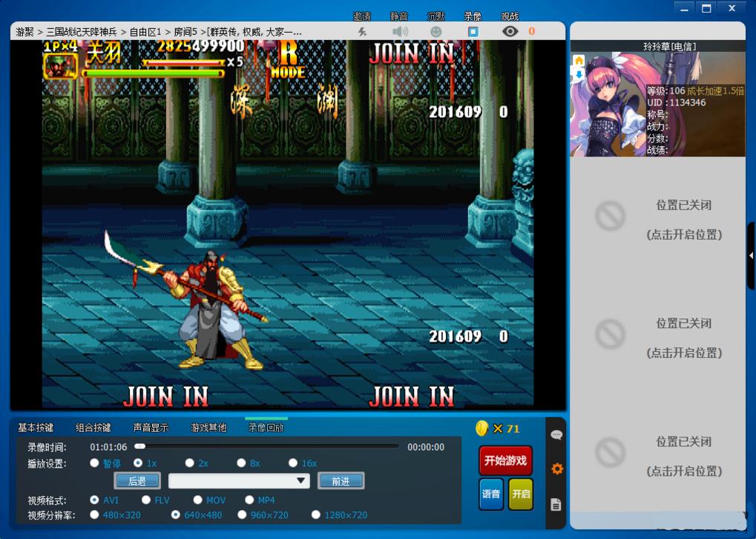
Task: Open the chat bubble icon in sidebar
Action: [x=556, y=435]
